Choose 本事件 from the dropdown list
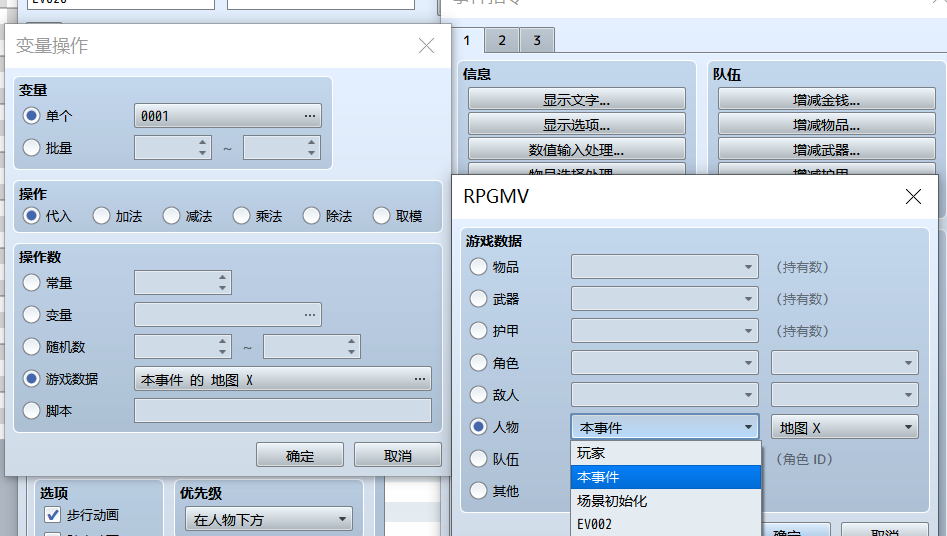Screen dimensions: 947x536 pos(666,477)
